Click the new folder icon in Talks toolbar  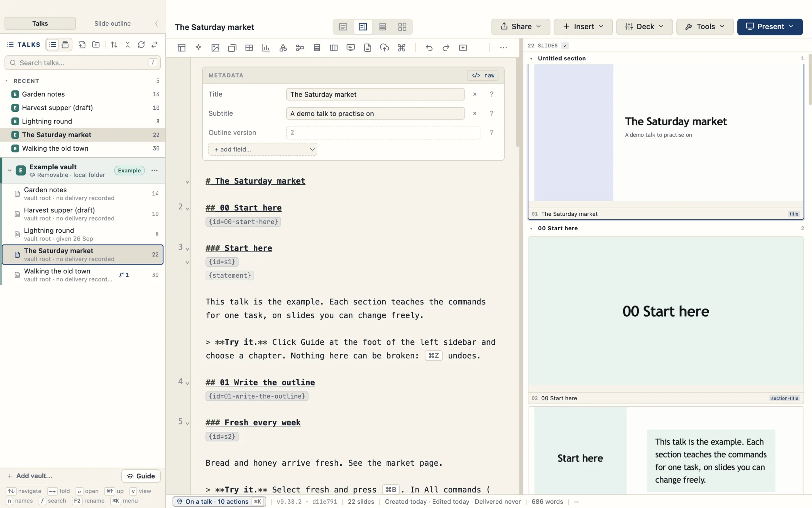coord(96,45)
